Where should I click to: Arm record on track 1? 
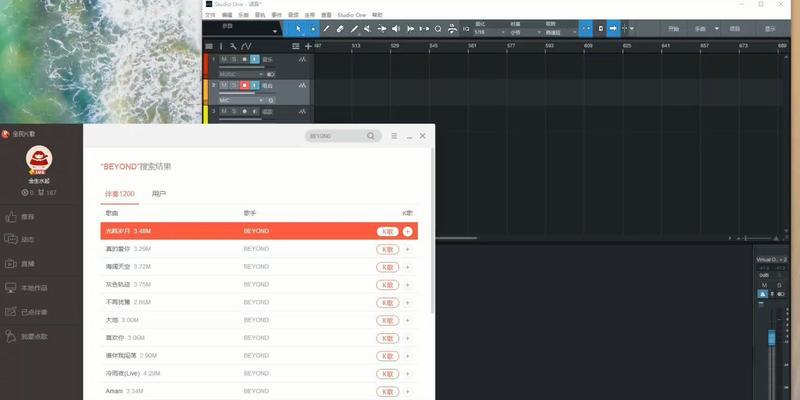coord(244,59)
